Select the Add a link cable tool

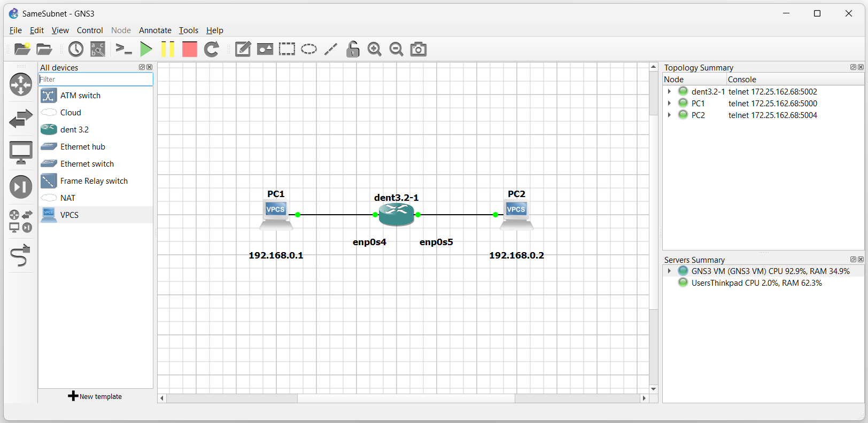21,255
